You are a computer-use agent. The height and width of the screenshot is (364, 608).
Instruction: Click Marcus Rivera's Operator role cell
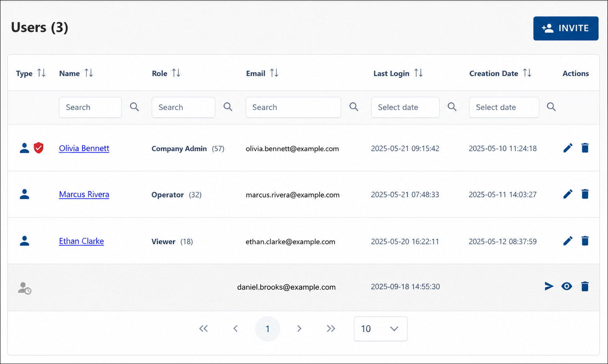click(177, 195)
